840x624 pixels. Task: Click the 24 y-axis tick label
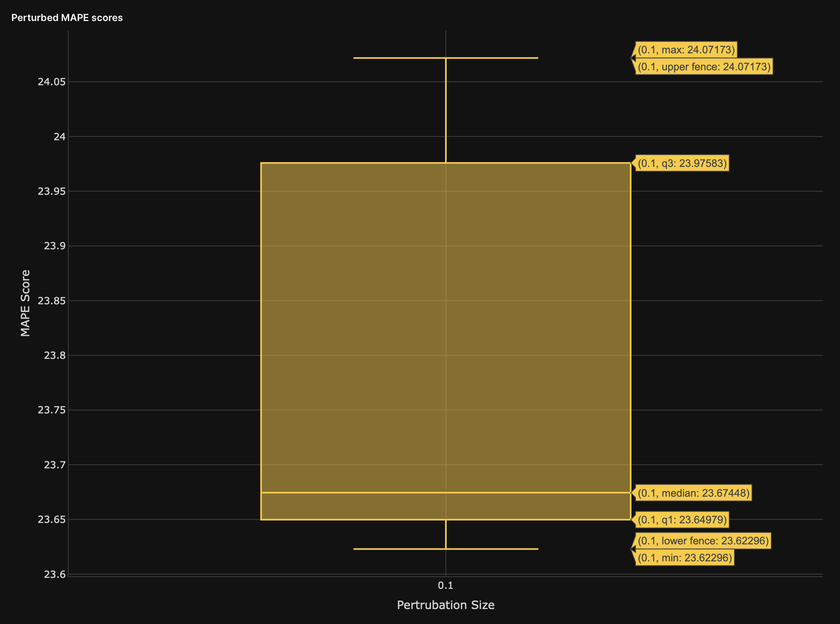coord(59,137)
